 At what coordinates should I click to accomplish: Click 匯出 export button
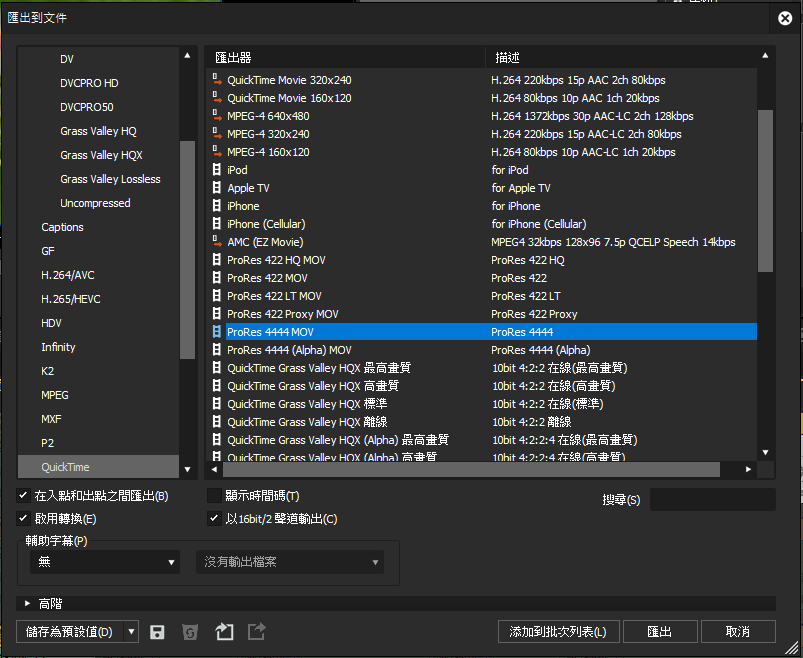click(660, 632)
